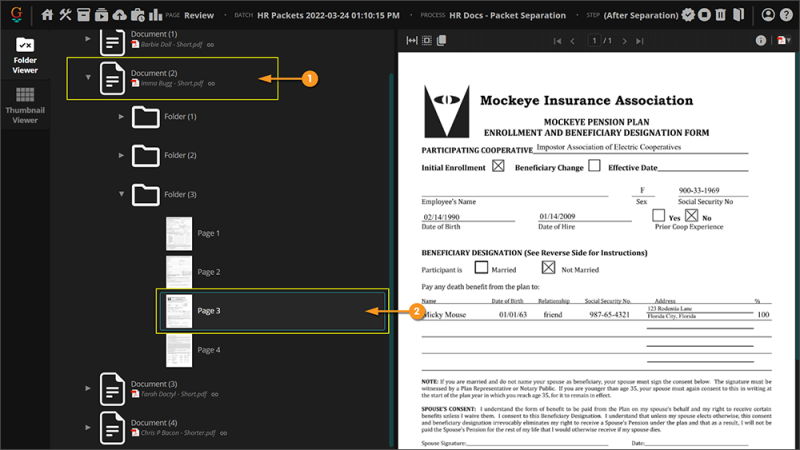This screenshot has width=800, height=450.
Task: Switch to the Thumbnail Viewer tab
Action: pos(25,105)
